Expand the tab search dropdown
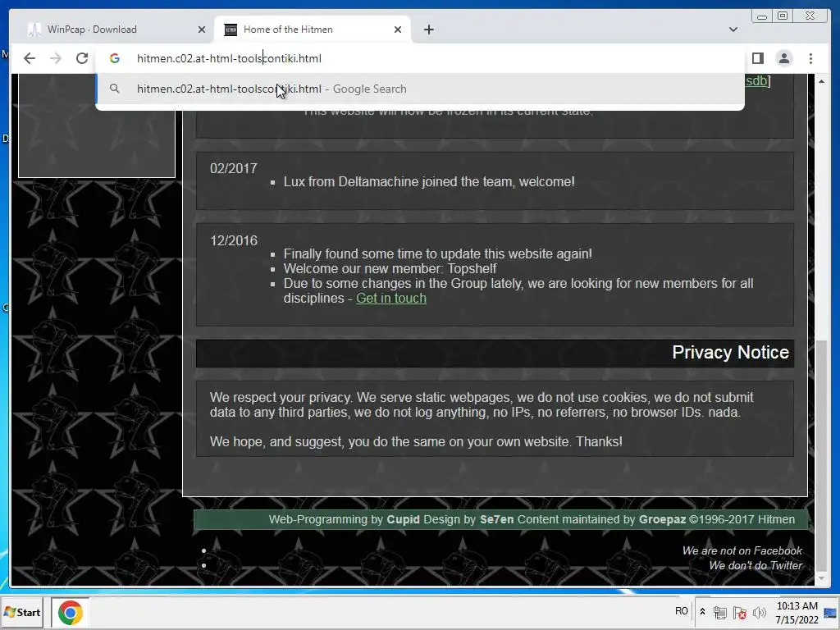This screenshot has height=630, width=840. pyautogui.click(x=733, y=30)
